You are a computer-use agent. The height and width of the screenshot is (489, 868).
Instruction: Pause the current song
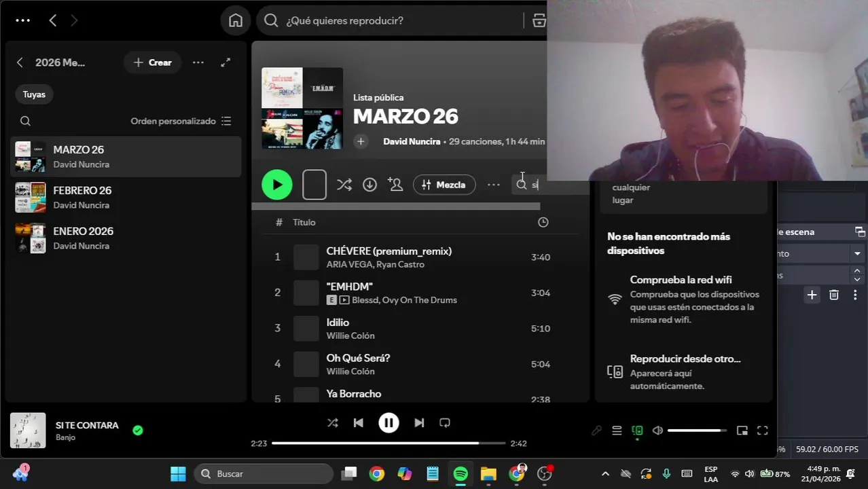[x=388, y=422]
